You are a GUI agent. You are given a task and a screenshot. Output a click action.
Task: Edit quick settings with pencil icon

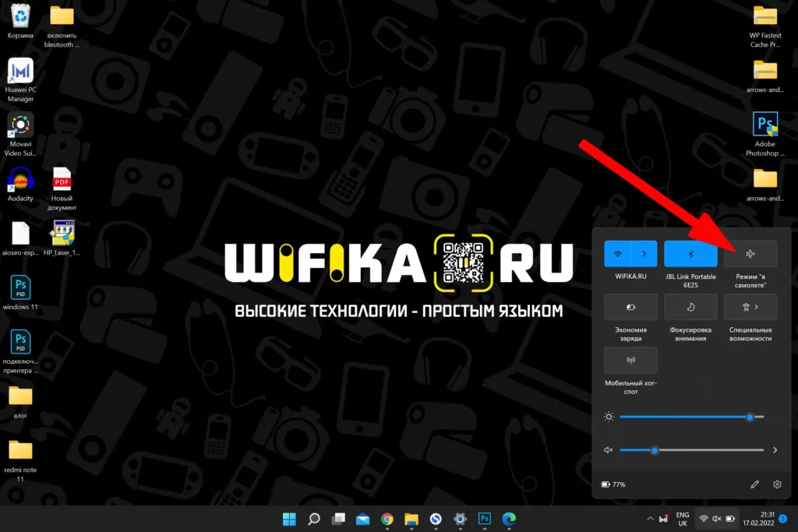click(x=754, y=484)
